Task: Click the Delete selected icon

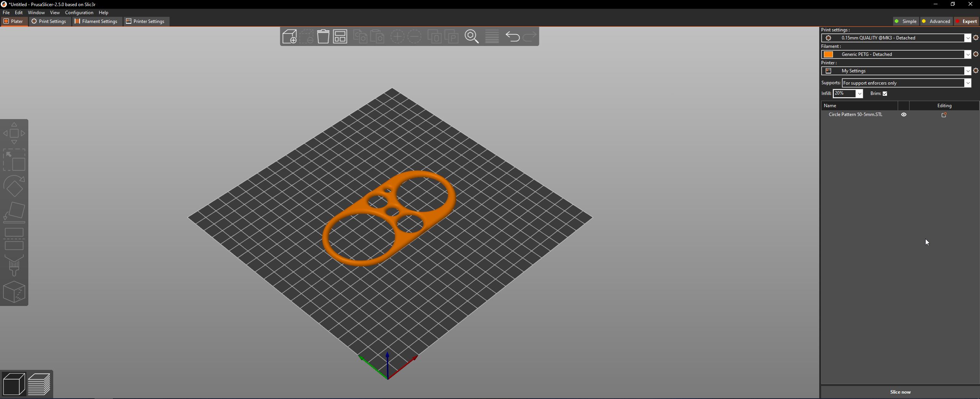Action: coord(306,36)
